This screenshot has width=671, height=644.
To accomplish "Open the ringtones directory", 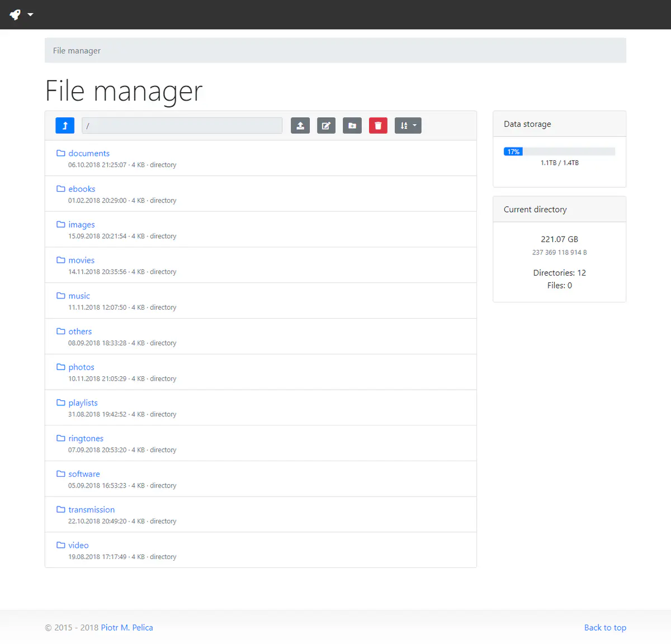I will pyautogui.click(x=86, y=439).
